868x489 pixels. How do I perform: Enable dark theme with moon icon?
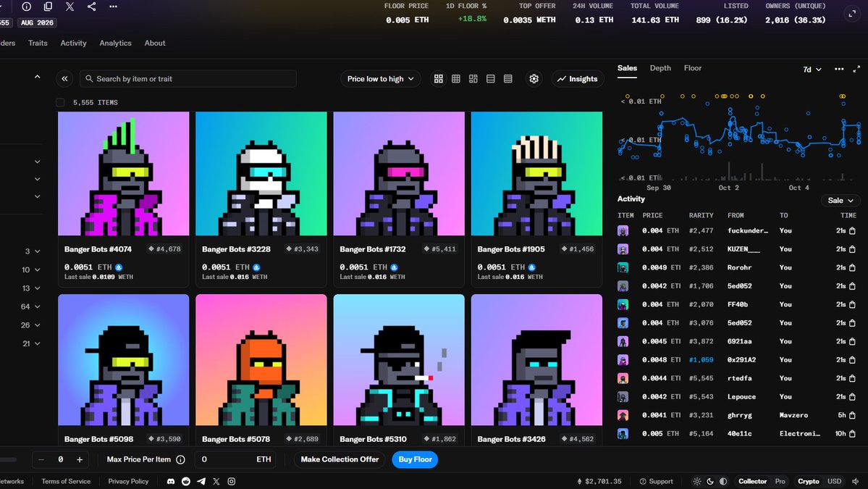710,481
